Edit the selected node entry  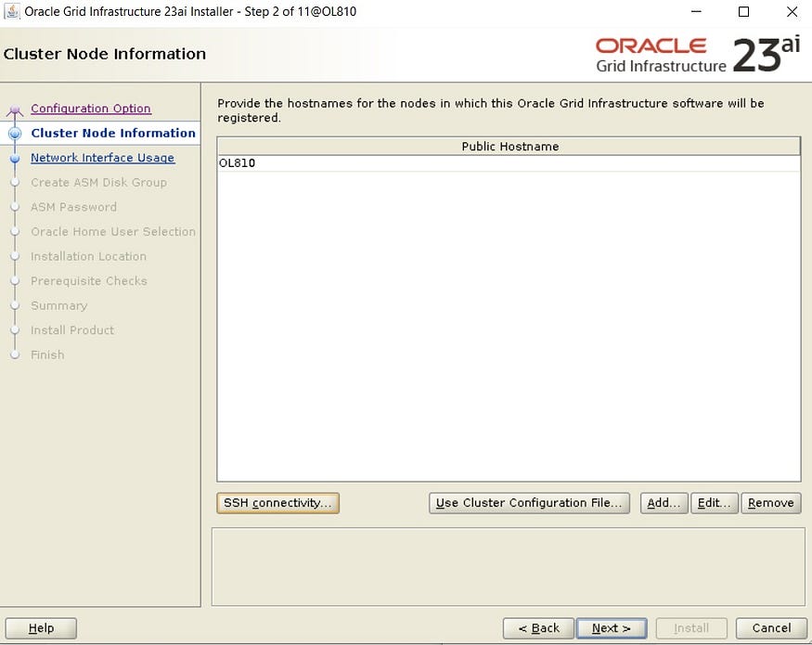pyautogui.click(x=715, y=503)
